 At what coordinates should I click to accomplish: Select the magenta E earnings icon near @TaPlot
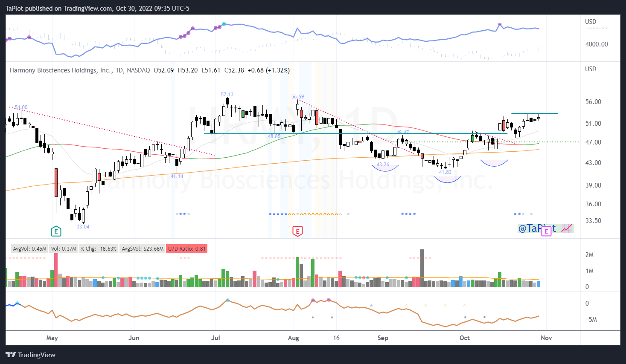coord(547,231)
